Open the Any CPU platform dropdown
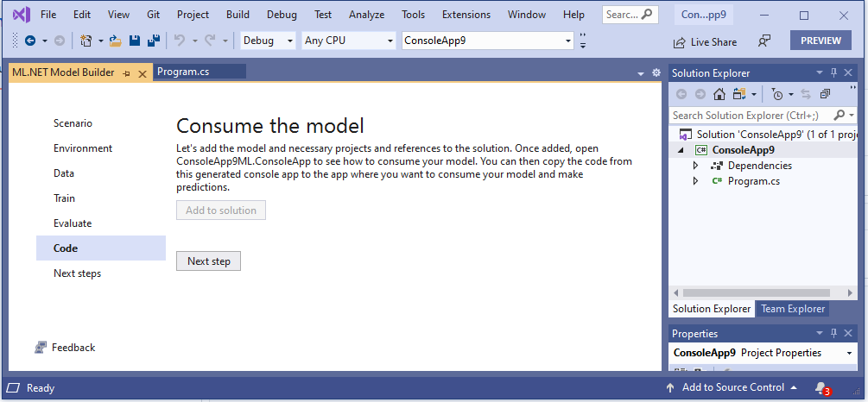The image size is (868, 402). point(390,41)
